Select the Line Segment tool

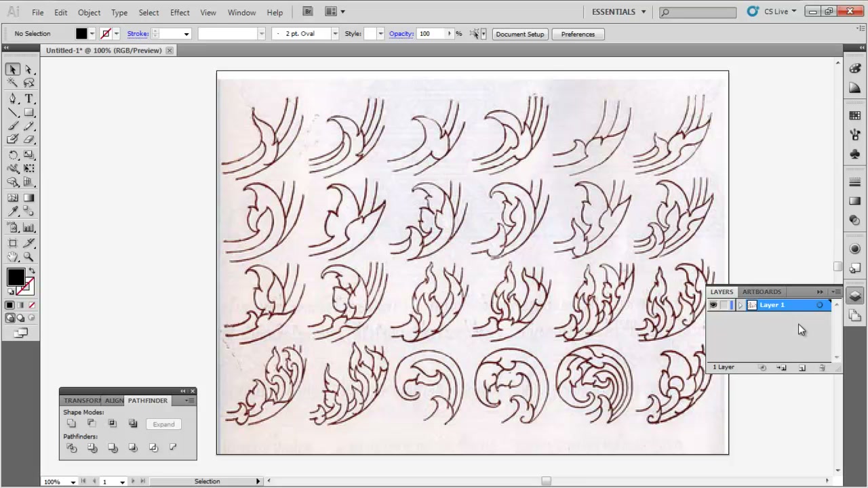[x=13, y=113]
